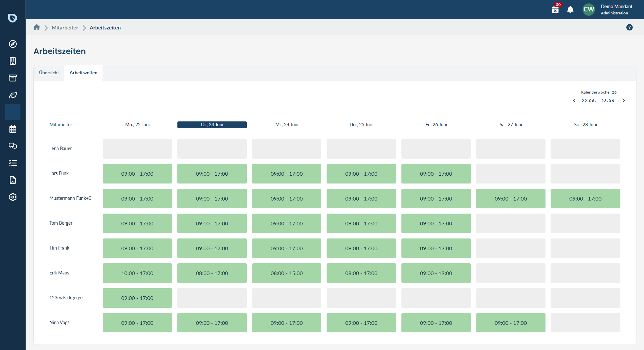The width and height of the screenshot is (644, 350).
Task: Go to previous calendar week
Action: click(x=574, y=100)
